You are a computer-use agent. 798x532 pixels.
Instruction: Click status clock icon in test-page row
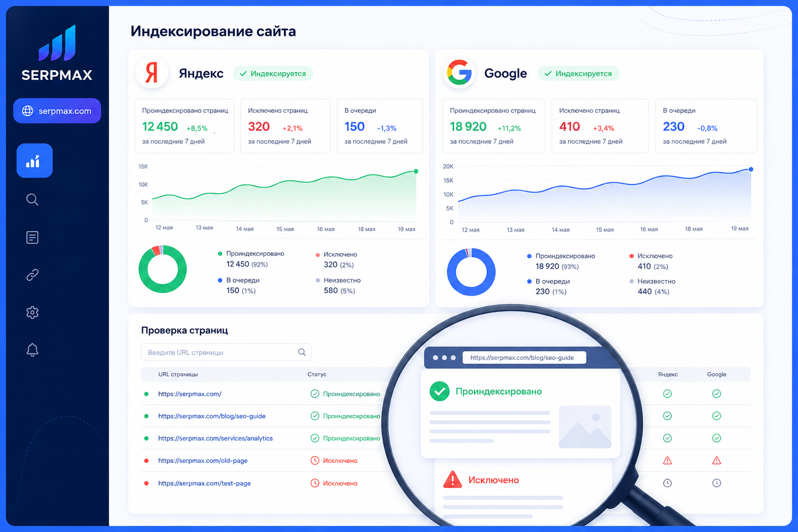[315, 483]
